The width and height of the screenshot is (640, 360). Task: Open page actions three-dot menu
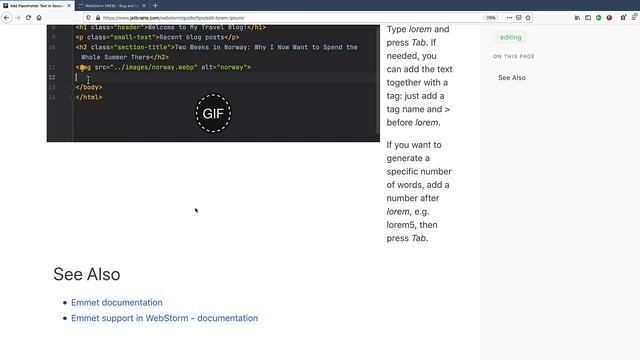[x=509, y=18]
